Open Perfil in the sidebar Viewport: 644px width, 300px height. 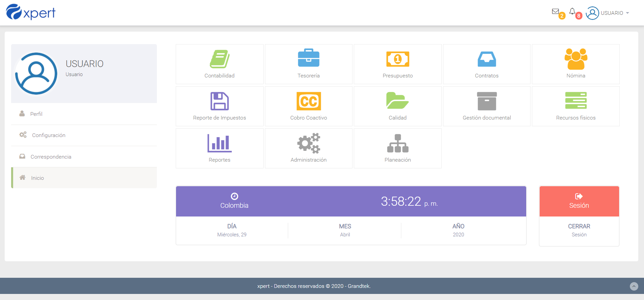(x=84, y=114)
